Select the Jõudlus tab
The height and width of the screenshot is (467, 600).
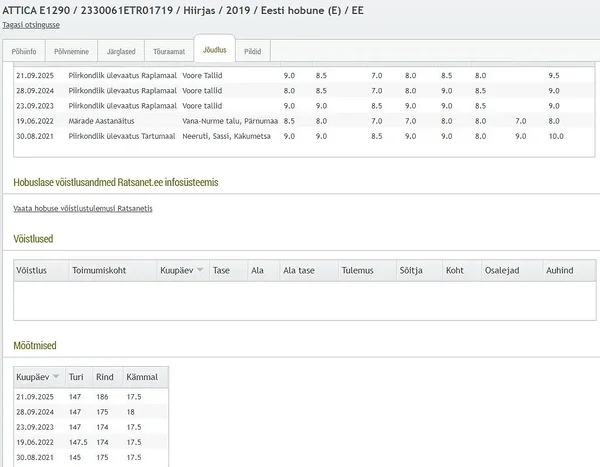[x=213, y=49]
